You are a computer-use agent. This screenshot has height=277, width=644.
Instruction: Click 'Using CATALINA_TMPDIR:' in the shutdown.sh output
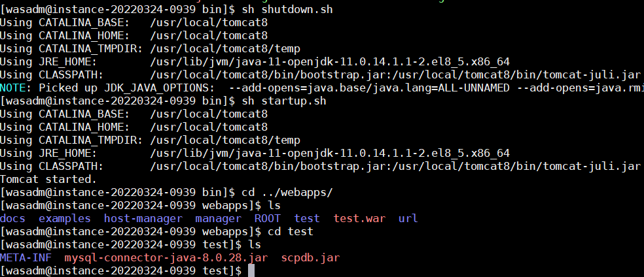pos(71,48)
